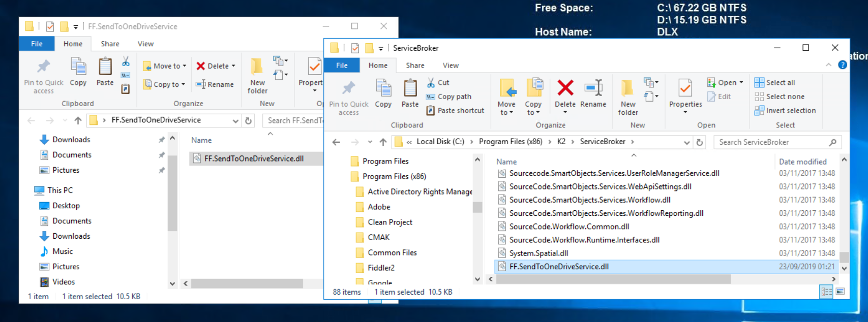Switch to details view in status bar
868x322 pixels.
pyautogui.click(x=826, y=292)
